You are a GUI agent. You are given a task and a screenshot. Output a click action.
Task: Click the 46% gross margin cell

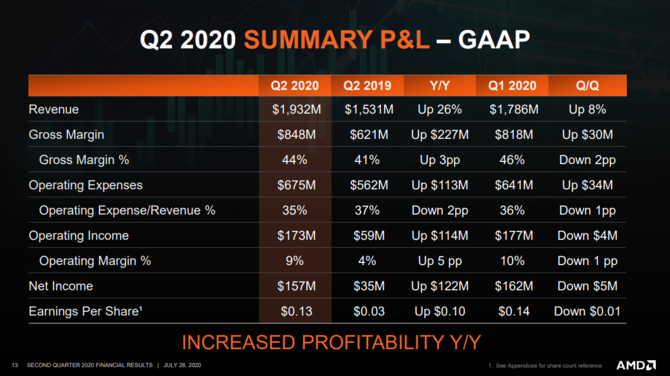tap(512, 160)
